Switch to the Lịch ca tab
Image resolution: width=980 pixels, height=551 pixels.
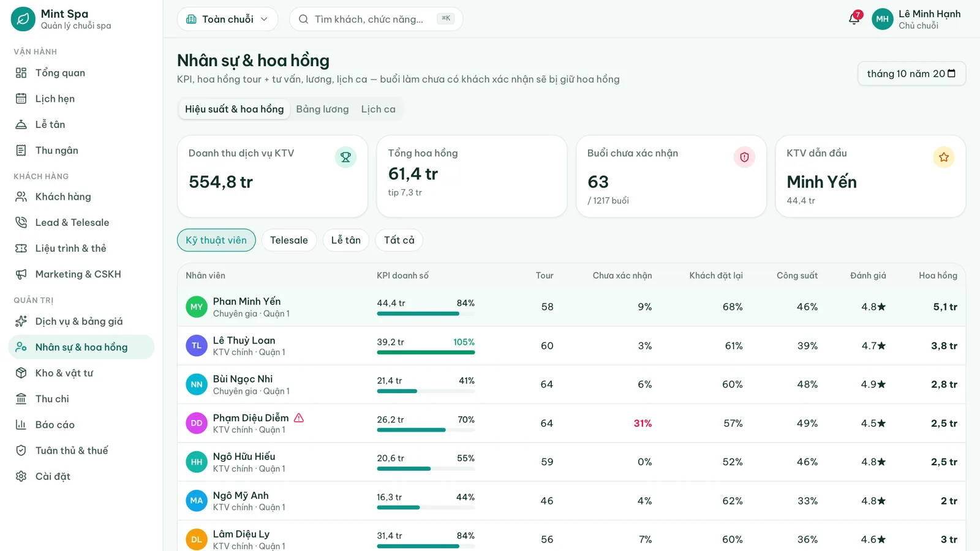tap(378, 109)
